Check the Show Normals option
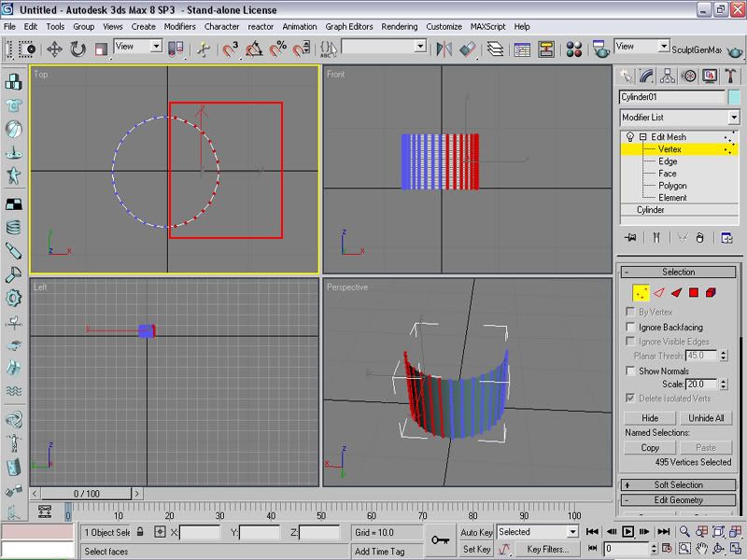 pos(630,371)
